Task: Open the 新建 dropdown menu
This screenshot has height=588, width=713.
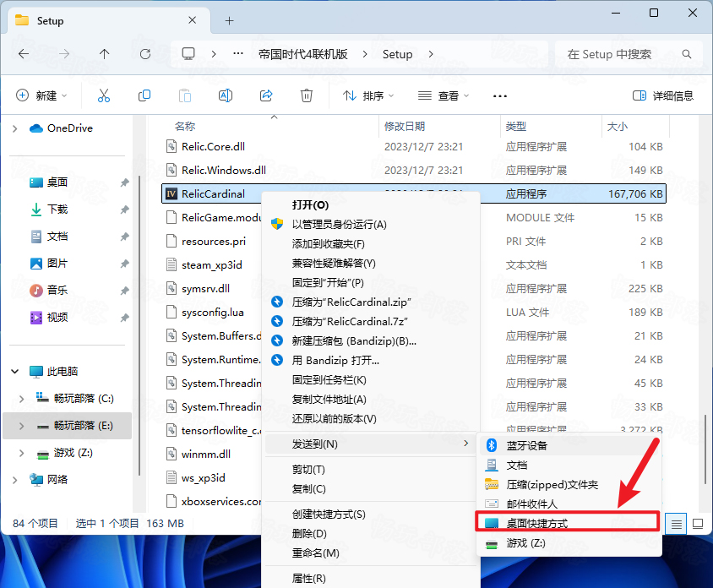Action: click(x=41, y=96)
